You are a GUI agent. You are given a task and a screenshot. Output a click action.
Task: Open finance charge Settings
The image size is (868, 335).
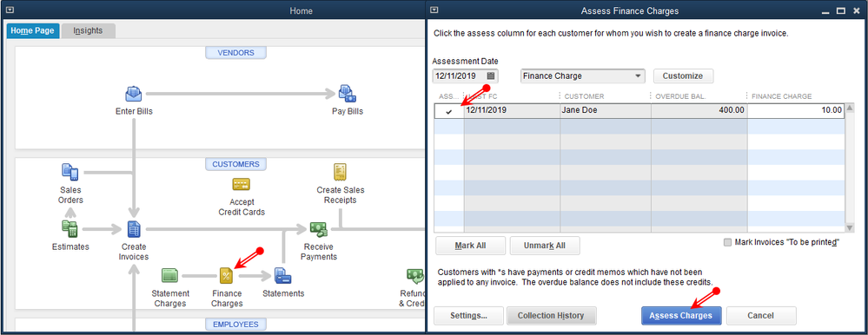point(469,316)
